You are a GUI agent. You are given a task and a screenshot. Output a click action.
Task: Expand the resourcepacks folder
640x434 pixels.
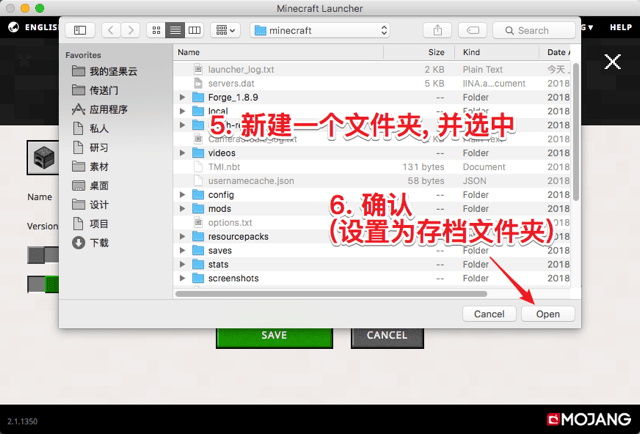182,237
